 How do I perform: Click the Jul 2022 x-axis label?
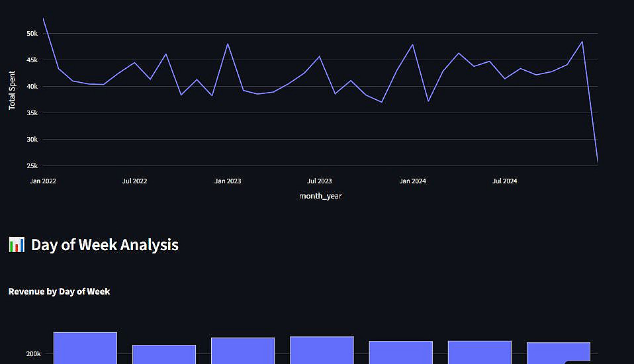(134, 181)
